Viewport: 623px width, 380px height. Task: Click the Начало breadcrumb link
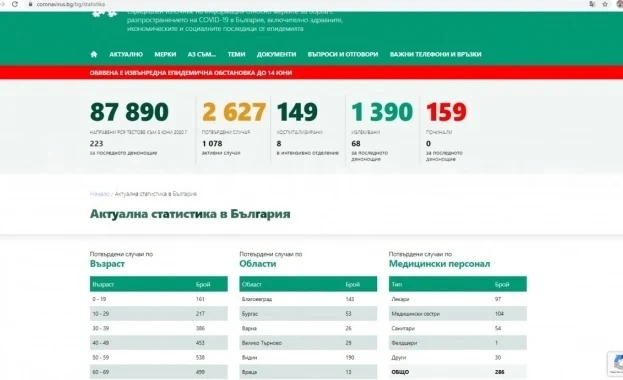(x=99, y=194)
